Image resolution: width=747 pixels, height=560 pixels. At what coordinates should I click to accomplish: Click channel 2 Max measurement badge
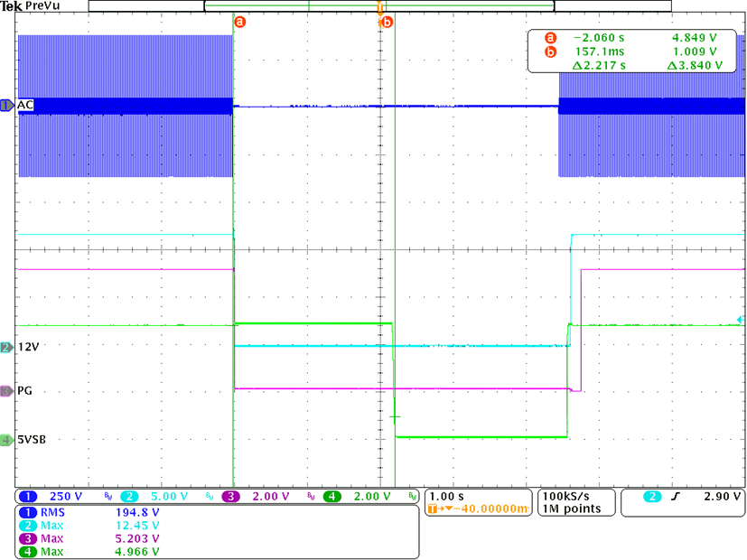(28, 526)
